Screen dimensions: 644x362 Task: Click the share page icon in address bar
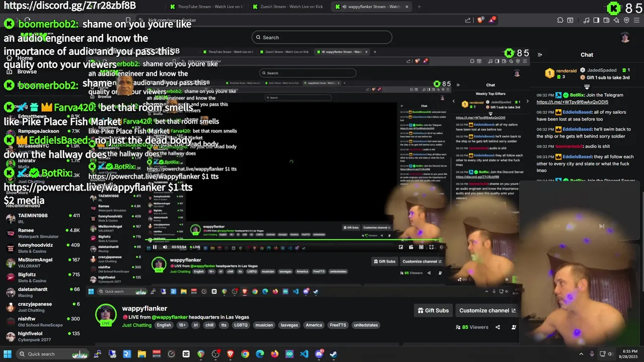pos(468,20)
